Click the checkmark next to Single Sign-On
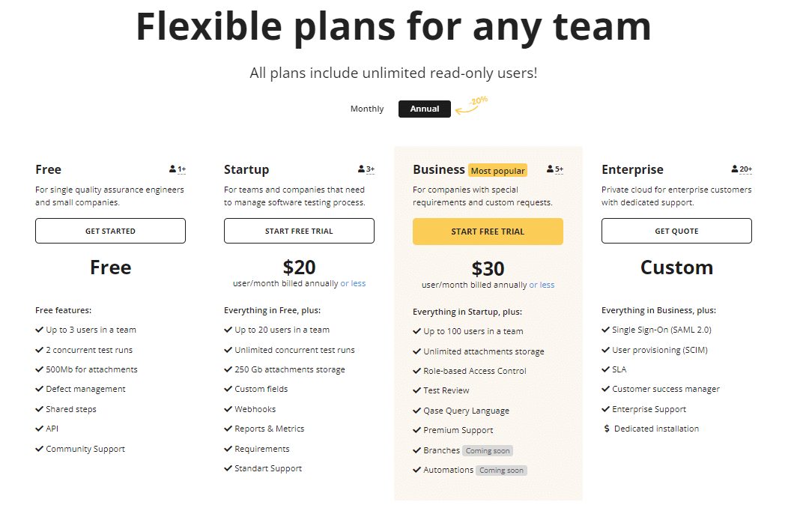This screenshot has width=812, height=505. [x=605, y=330]
